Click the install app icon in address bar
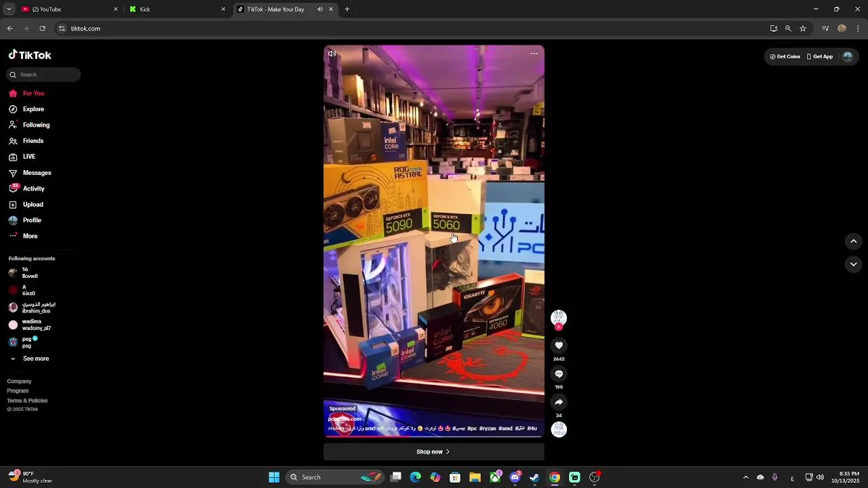Screen dimensions: 868x488 click(x=774, y=28)
